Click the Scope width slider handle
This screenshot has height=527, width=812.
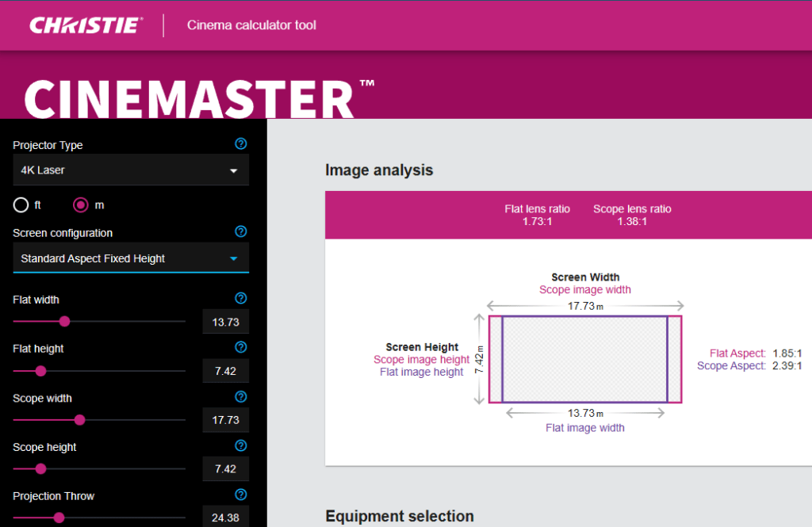pyautogui.click(x=80, y=420)
